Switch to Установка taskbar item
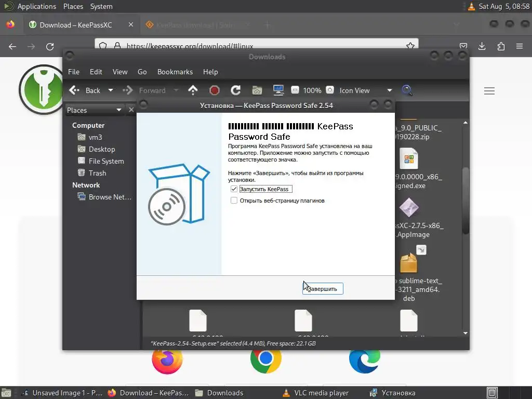Screen dimensions: 532x399 coord(393,393)
